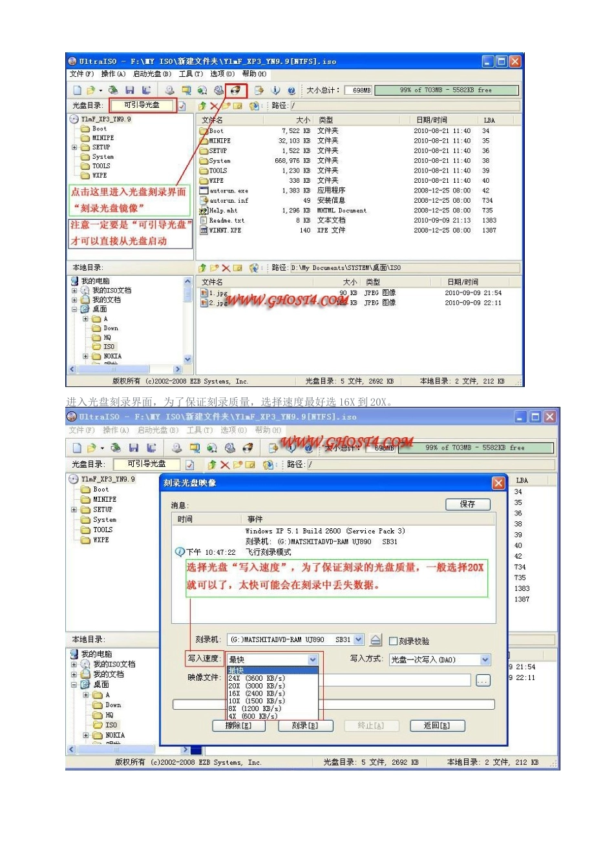
Task: Expand 我的ISO文档 in lower local tree
Action: point(74,665)
